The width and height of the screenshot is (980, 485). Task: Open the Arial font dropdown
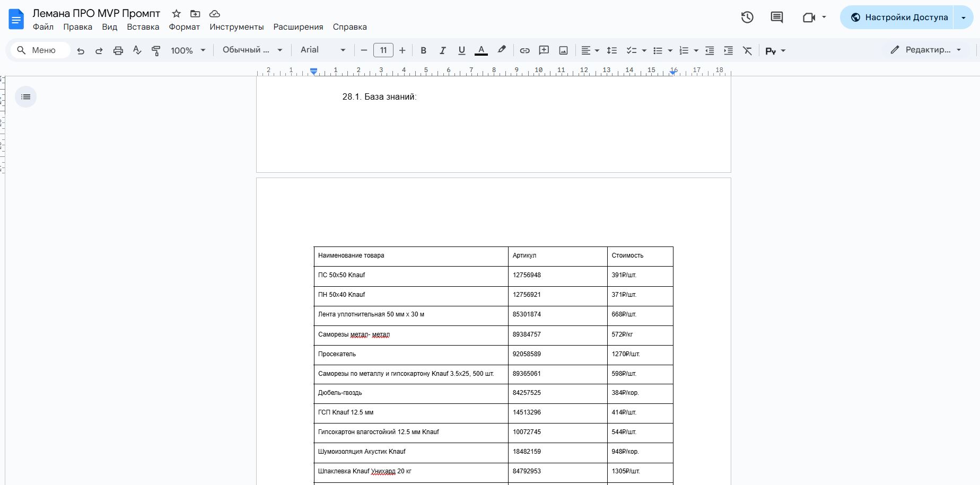click(323, 50)
